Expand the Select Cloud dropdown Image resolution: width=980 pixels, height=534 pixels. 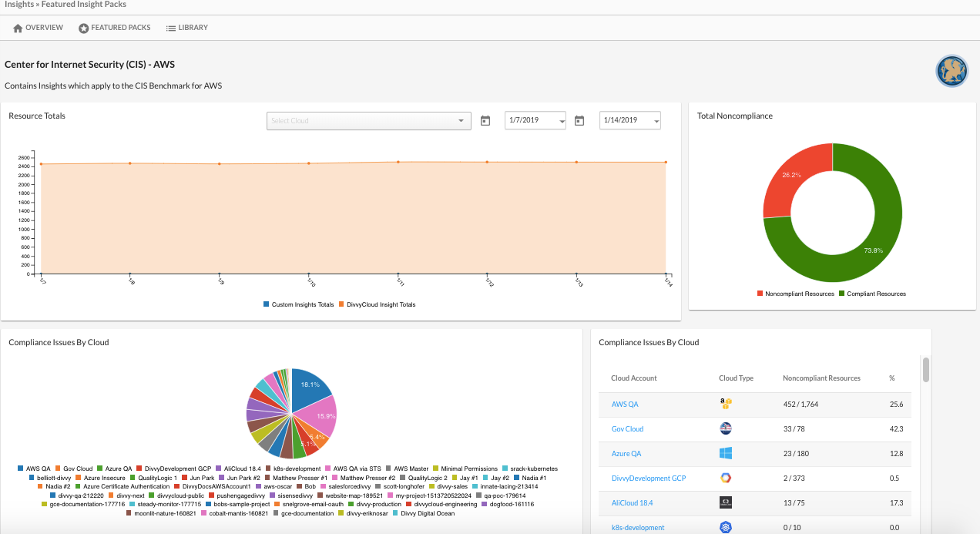tap(369, 121)
